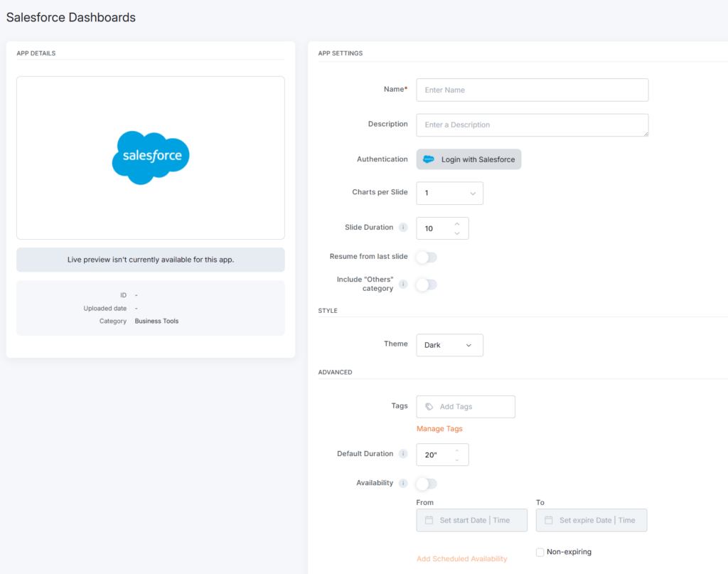728x574 pixels.
Task: Toggle the Include "Others" category switch
Action: (427, 285)
